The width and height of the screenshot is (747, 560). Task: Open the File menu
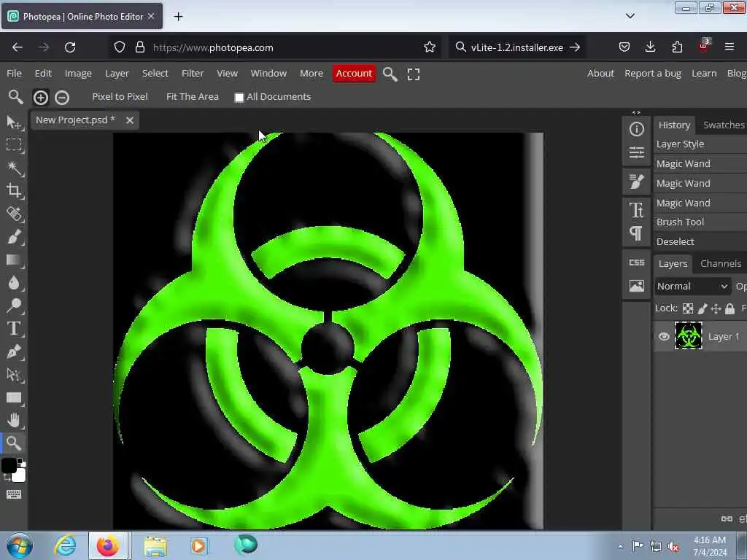[x=14, y=74]
